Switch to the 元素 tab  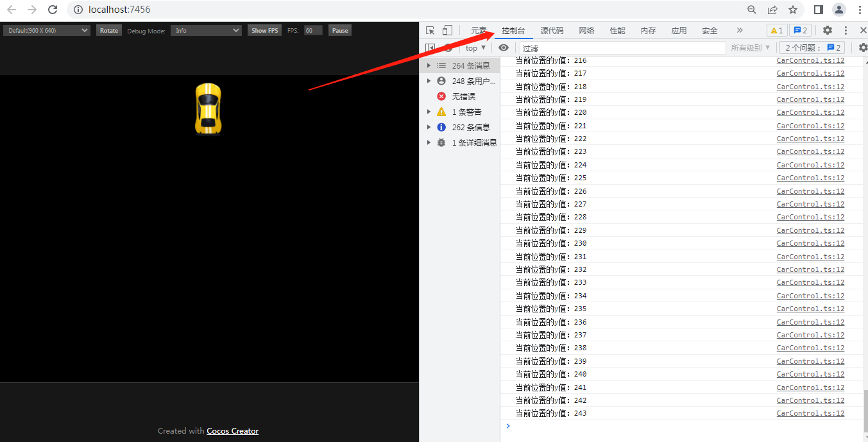coord(479,30)
